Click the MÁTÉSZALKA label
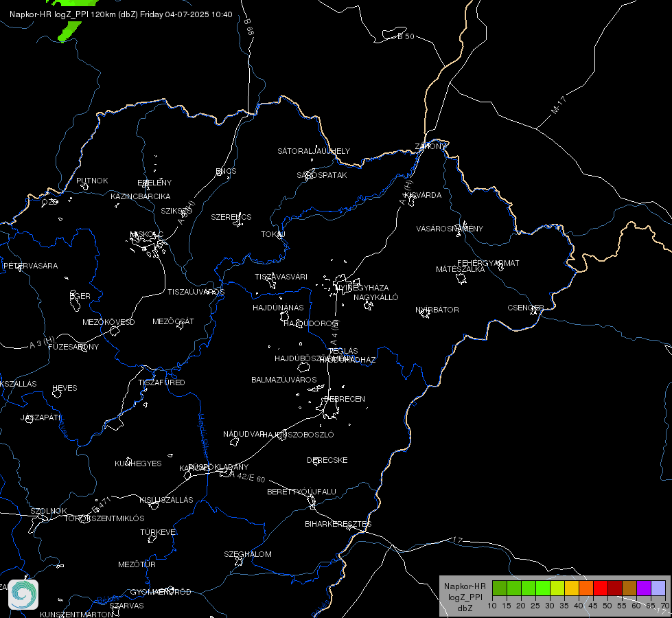 click(461, 269)
